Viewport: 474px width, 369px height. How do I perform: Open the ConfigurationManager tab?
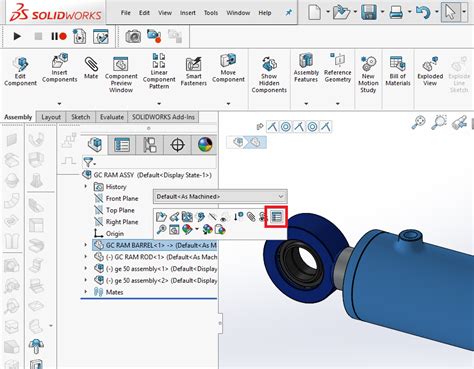coord(150,145)
